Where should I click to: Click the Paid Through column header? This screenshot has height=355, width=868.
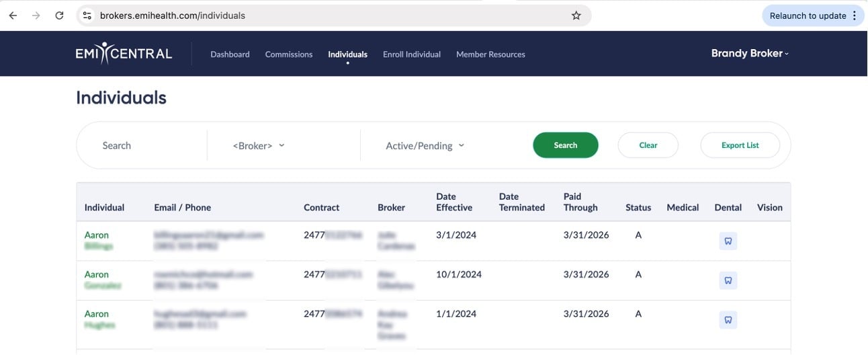[x=580, y=202]
